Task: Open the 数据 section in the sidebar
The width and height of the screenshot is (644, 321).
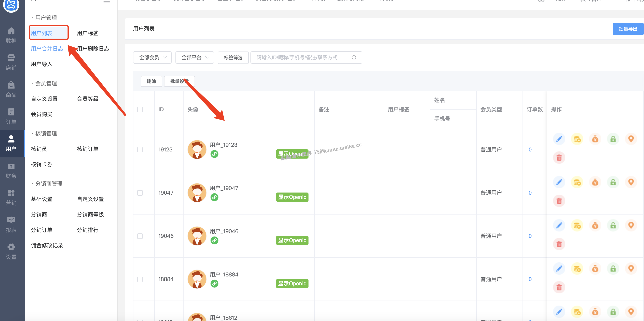Action: click(11, 35)
